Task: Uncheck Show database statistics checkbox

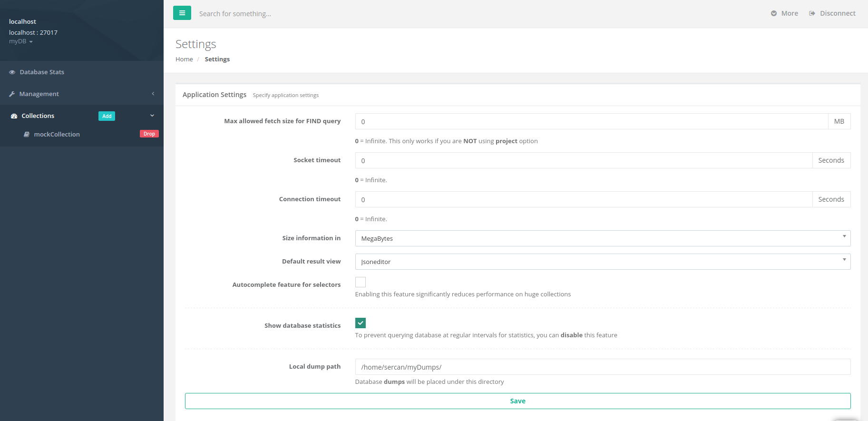Action: (361, 323)
